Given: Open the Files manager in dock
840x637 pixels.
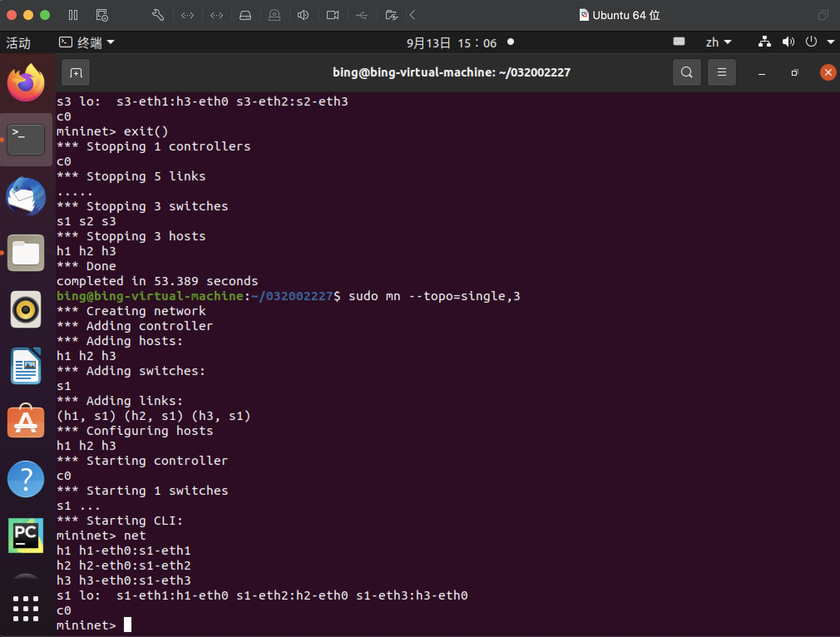Looking at the screenshot, I should (26, 253).
